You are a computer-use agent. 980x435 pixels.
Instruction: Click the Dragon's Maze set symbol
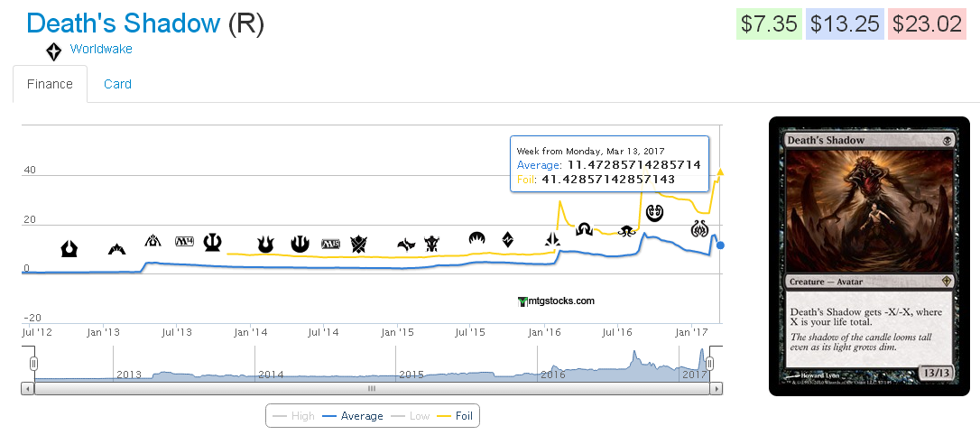(153, 240)
